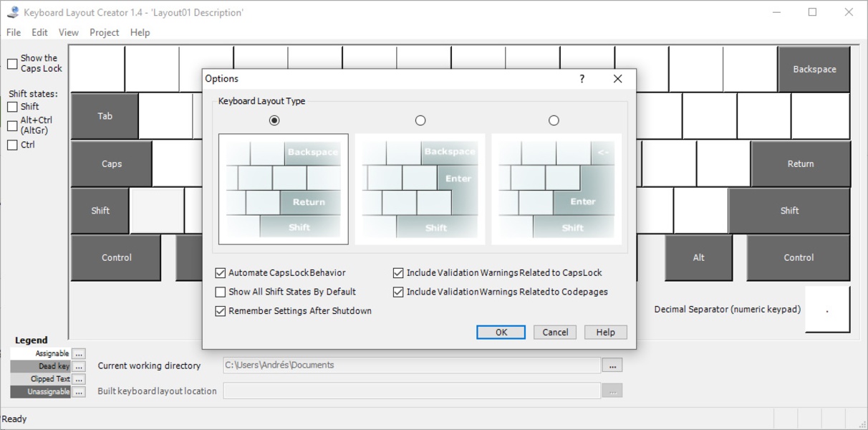Choose the middle keyboard layout thumbnail with Enter
The height and width of the screenshot is (430, 868).
click(x=420, y=189)
